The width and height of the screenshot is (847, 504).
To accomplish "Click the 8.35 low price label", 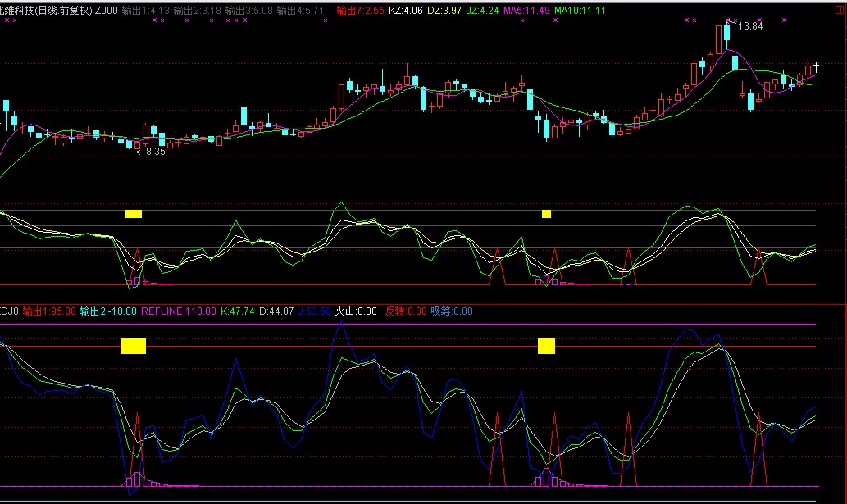I will click(x=153, y=152).
